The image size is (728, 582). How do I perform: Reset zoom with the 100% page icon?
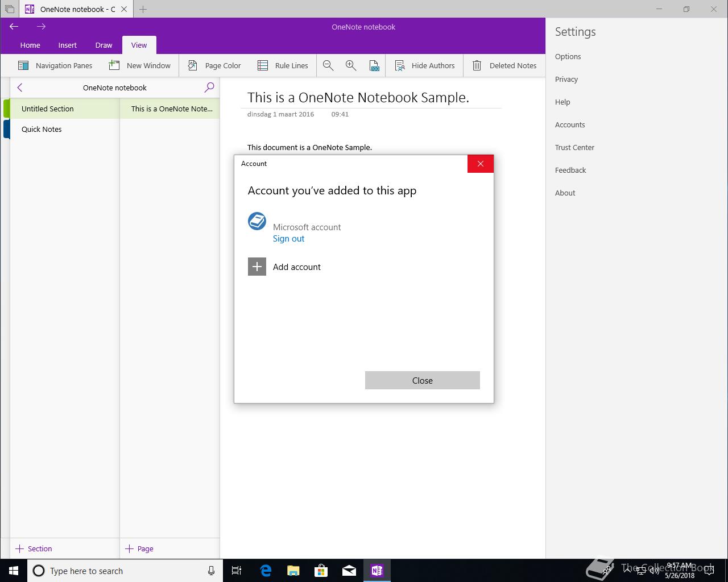click(x=374, y=65)
